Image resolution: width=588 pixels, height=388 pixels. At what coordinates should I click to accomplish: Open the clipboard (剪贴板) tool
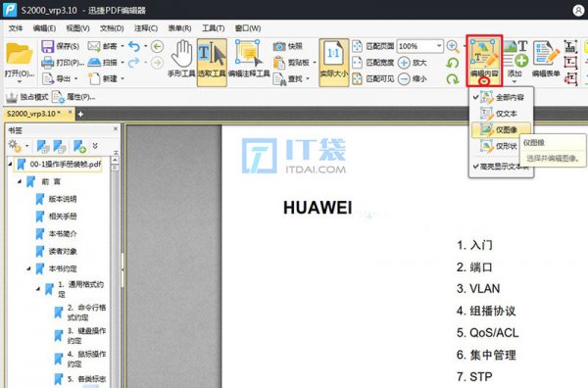pos(292,63)
